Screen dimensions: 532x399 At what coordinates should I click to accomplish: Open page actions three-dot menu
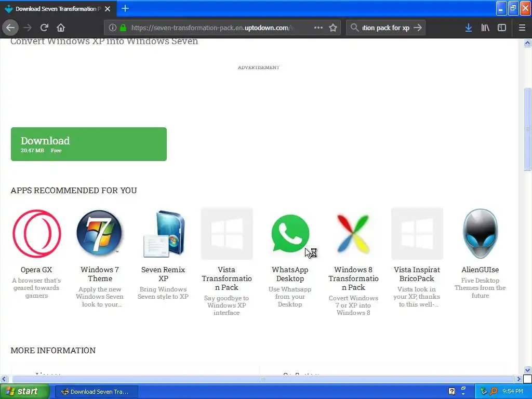point(318,28)
